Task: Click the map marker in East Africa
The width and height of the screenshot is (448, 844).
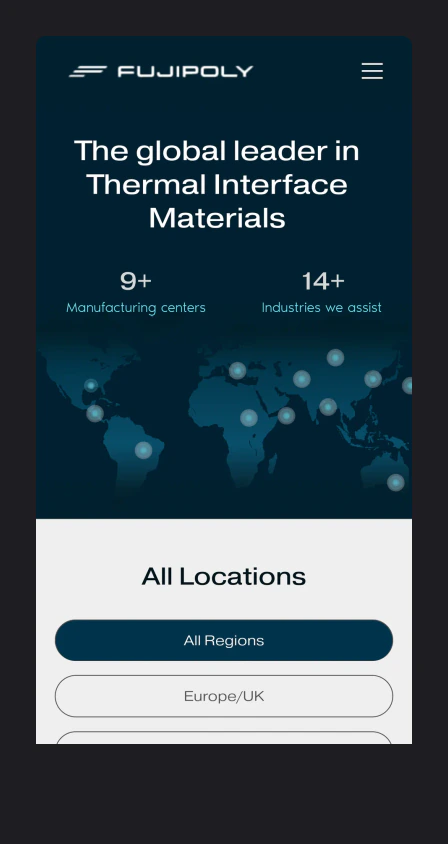Action: pyautogui.click(x=286, y=416)
